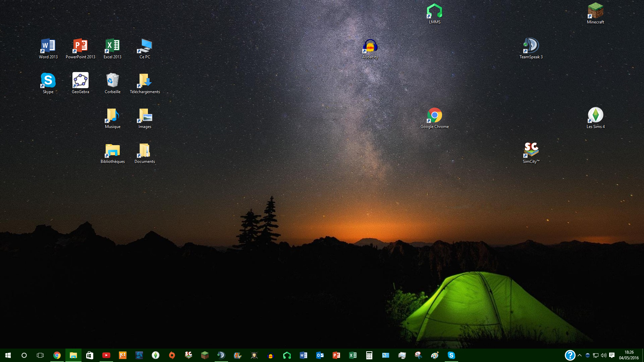
Task: Open the Audacity desktop shortcut
Action: pos(370,47)
